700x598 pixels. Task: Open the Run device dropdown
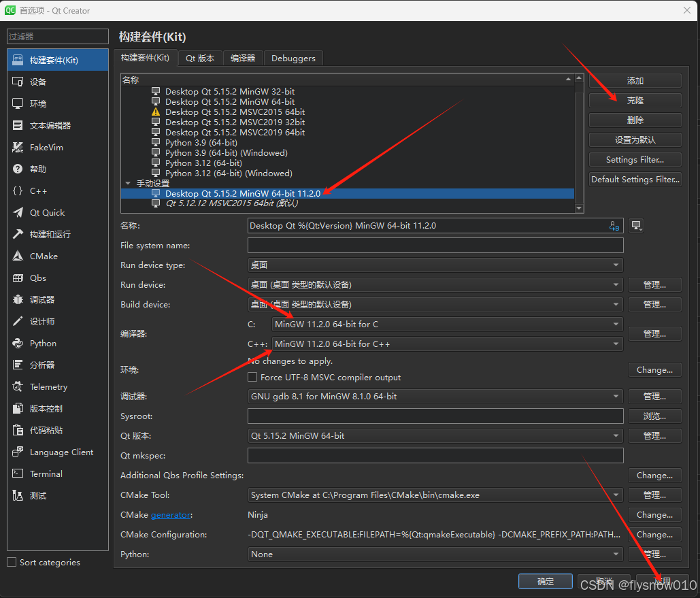tap(435, 284)
